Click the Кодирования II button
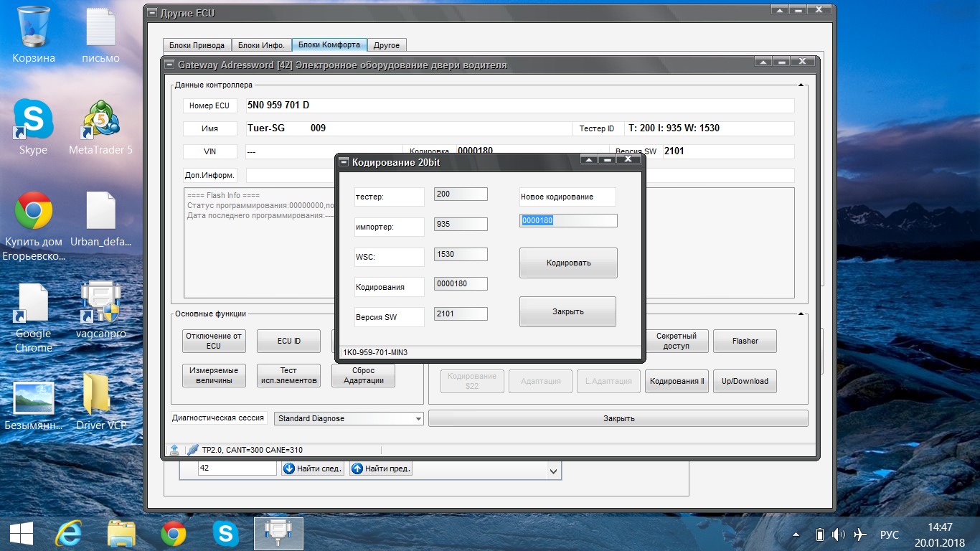Viewport: 980px width, 551px height. (x=677, y=381)
